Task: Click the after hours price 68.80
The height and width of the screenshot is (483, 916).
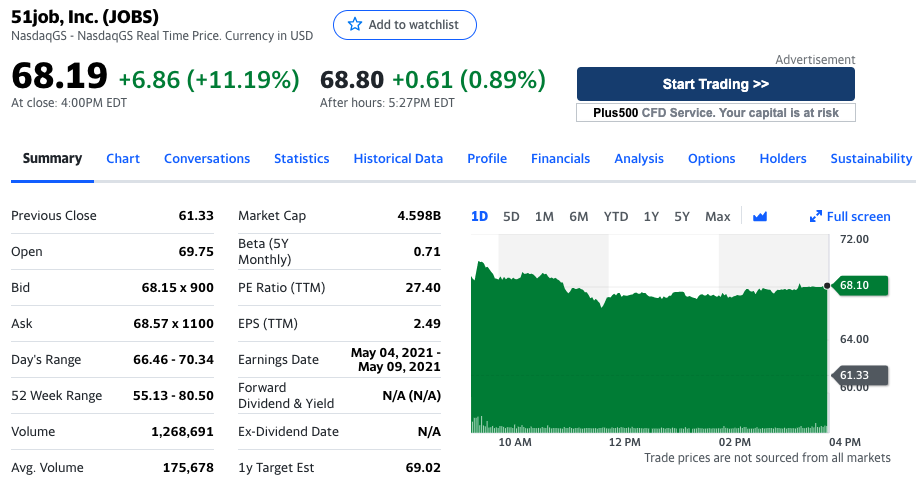Action: [x=352, y=80]
